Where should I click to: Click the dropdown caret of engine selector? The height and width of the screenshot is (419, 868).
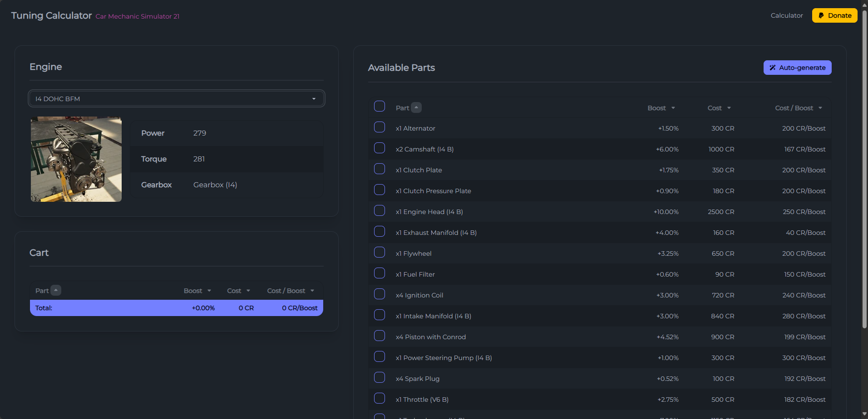(x=314, y=99)
